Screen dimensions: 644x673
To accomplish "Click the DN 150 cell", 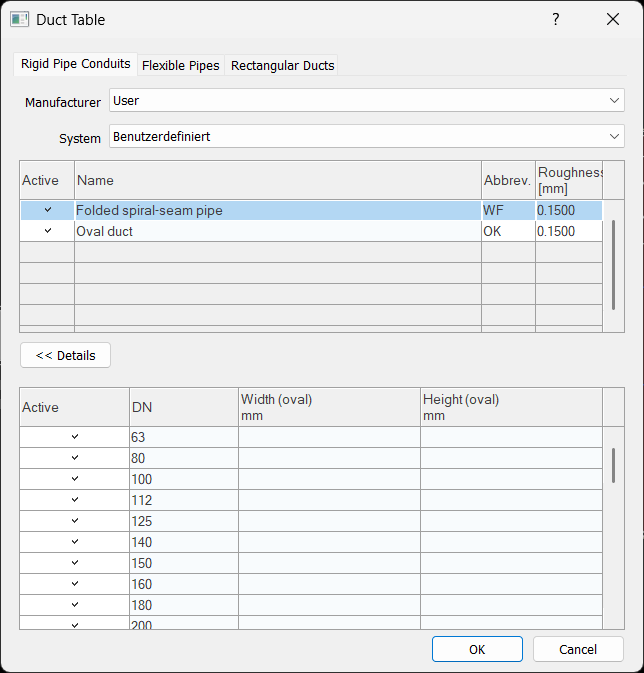I will click(x=184, y=563).
